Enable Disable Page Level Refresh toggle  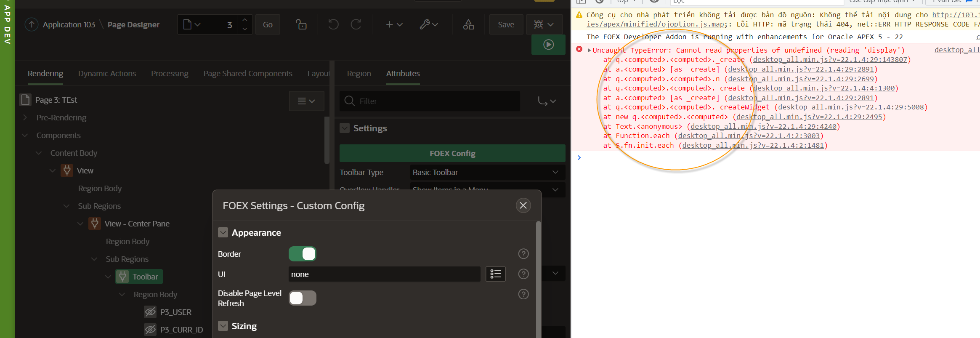coord(302,298)
